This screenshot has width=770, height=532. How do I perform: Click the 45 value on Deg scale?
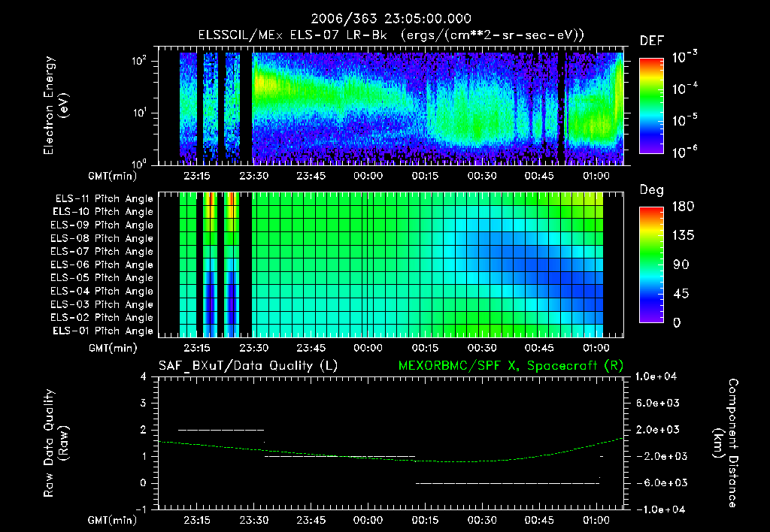point(681,294)
